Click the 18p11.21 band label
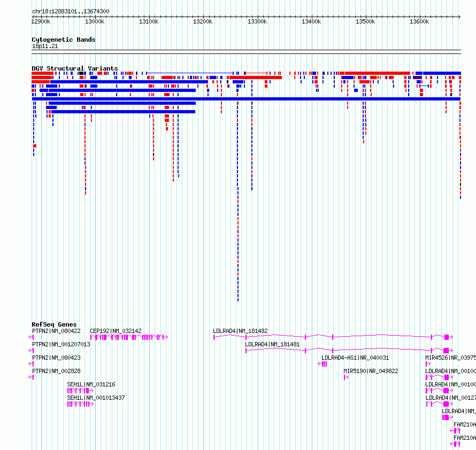Viewport: 476px width, 450px height. (45, 46)
